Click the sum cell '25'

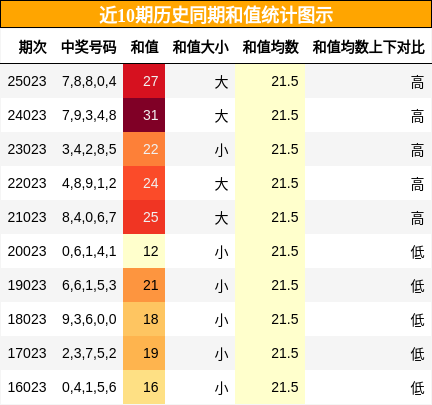(x=144, y=217)
